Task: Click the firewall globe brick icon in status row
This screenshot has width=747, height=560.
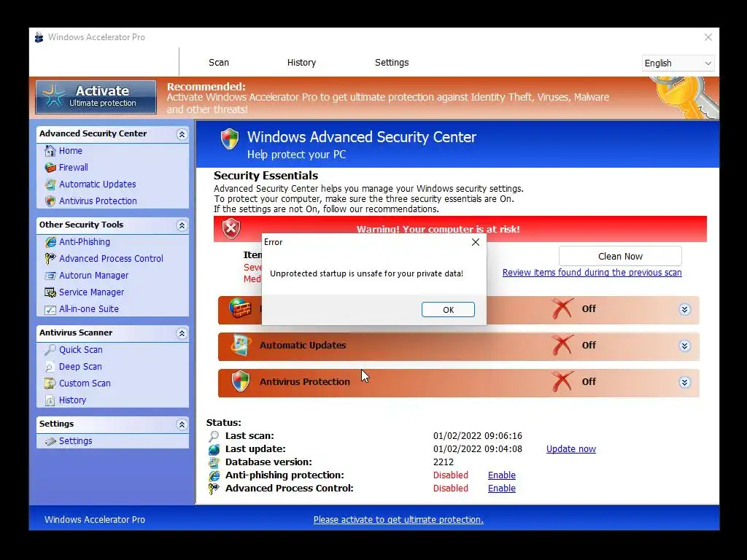Action: [x=239, y=308]
